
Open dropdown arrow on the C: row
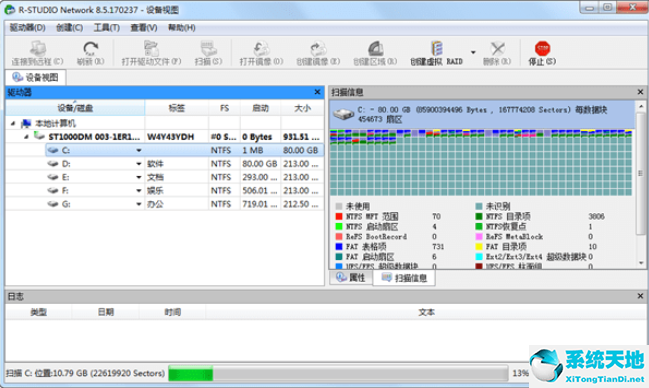pyautogui.click(x=139, y=150)
